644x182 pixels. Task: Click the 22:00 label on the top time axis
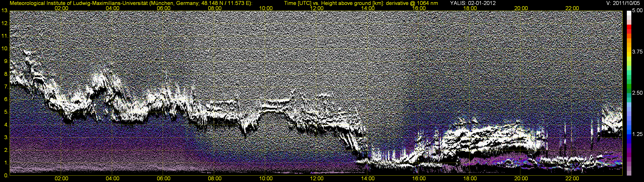tap(572, 8)
